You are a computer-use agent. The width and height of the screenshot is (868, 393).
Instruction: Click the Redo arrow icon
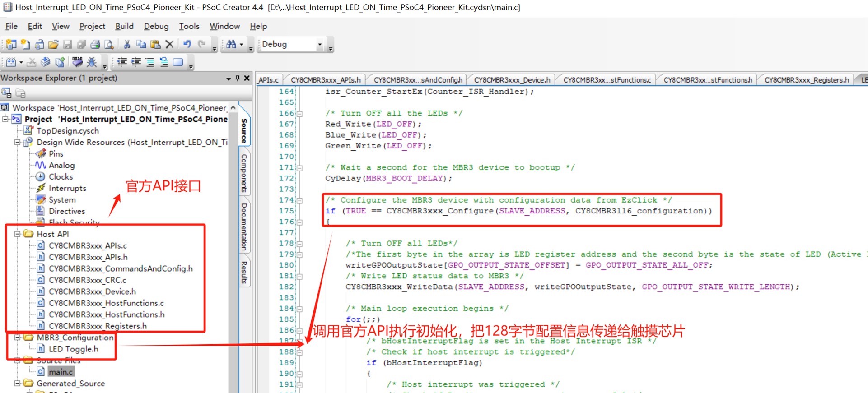202,44
